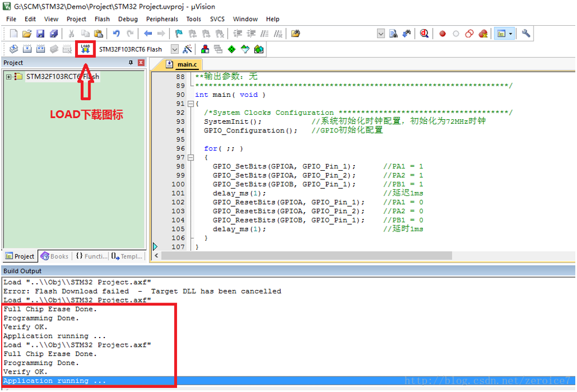577x392 pixels.
Task: Open the Project menu
Action: pyautogui.click(x=76, y=19)
